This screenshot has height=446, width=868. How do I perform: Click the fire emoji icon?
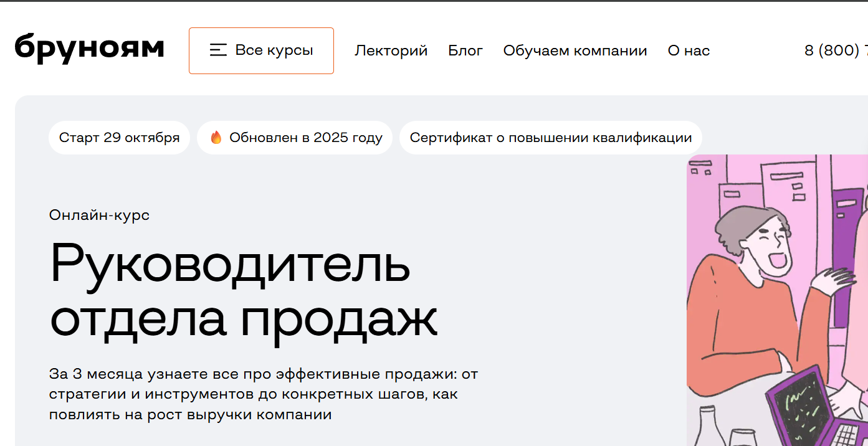click(216, 138)
